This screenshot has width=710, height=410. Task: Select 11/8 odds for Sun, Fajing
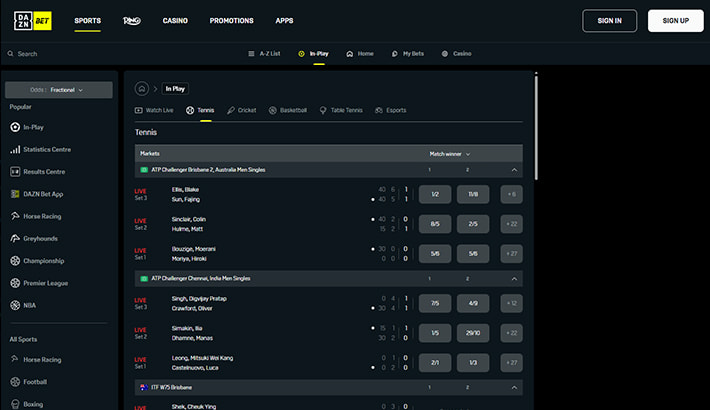pyautogui.click(x=473, y=194)
